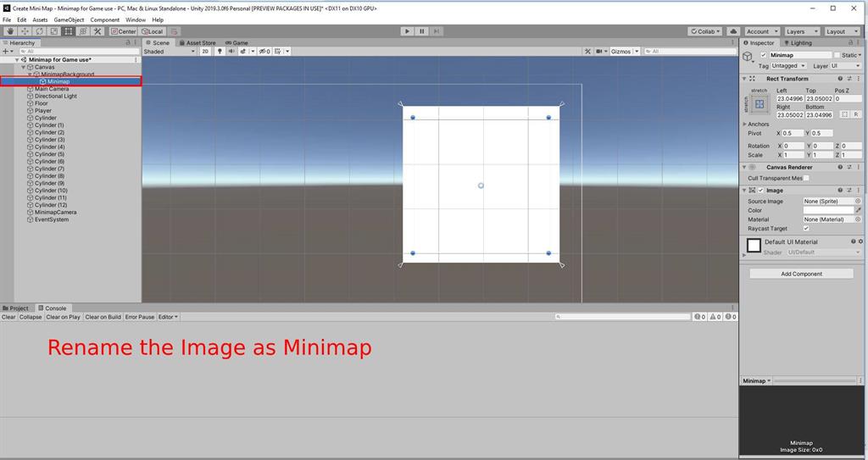Toggle scene audio speaker icon

[x=231, y=51]
